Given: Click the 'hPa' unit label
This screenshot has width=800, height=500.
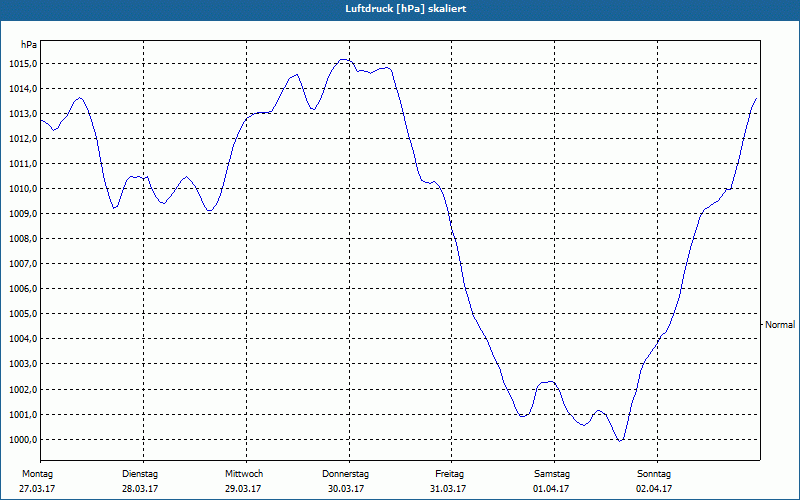Looking at the screenshot, I should pos(29,45).
